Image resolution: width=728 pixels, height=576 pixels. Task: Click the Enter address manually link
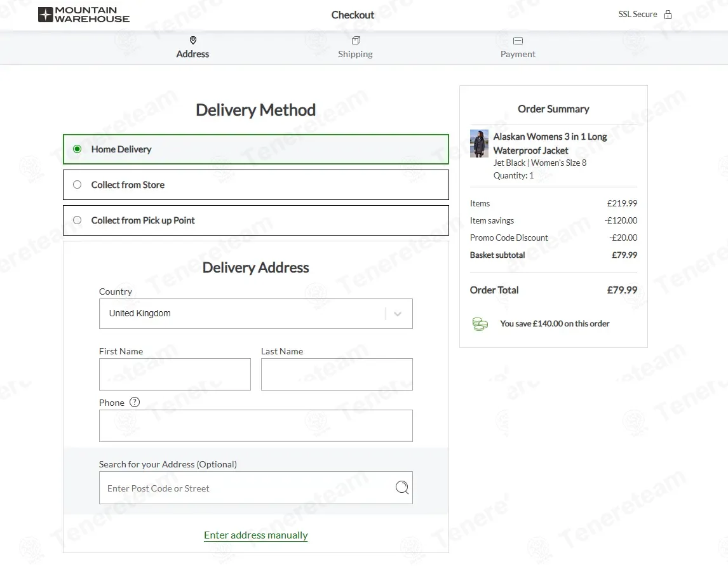[x=255, y=535]
